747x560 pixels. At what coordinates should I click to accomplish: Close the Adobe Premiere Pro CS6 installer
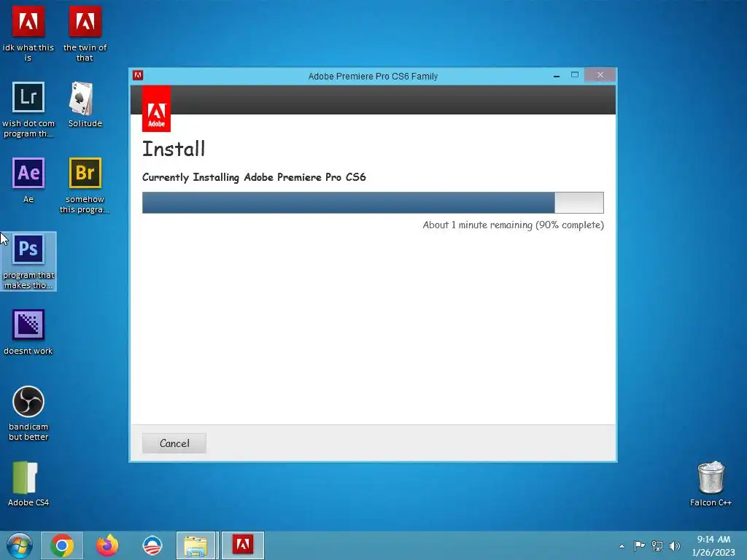600,75
